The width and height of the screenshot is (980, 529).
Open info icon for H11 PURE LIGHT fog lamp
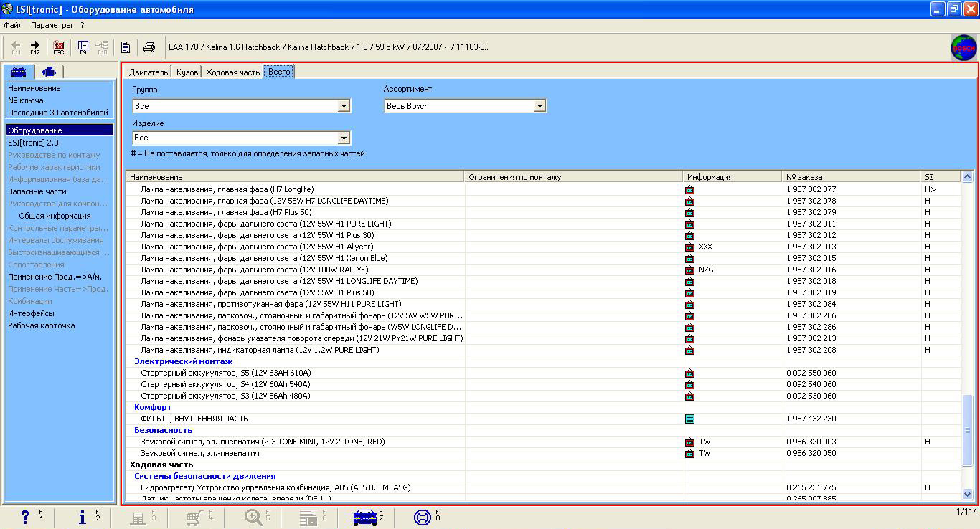tap(689, 305)
